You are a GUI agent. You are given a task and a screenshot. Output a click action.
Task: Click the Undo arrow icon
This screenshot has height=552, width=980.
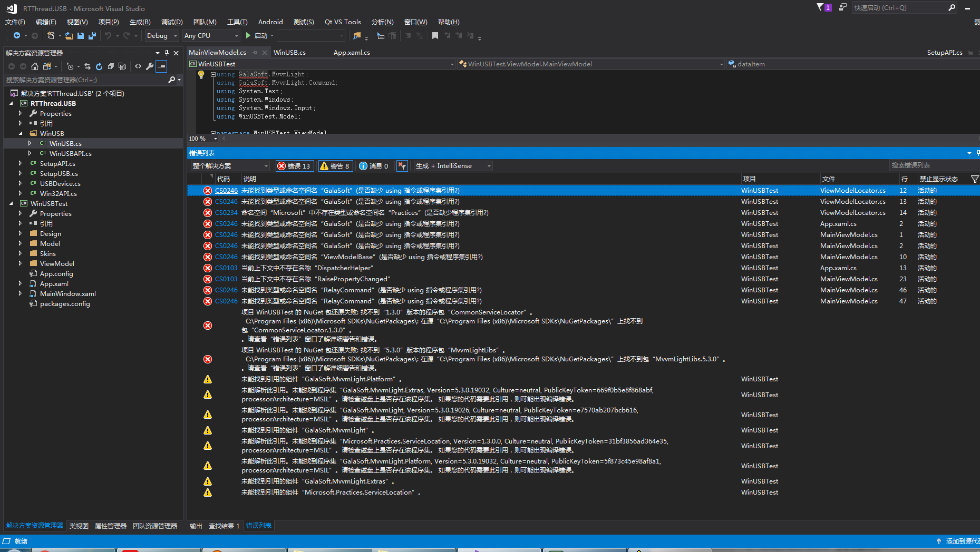click(x=108, y=35)
